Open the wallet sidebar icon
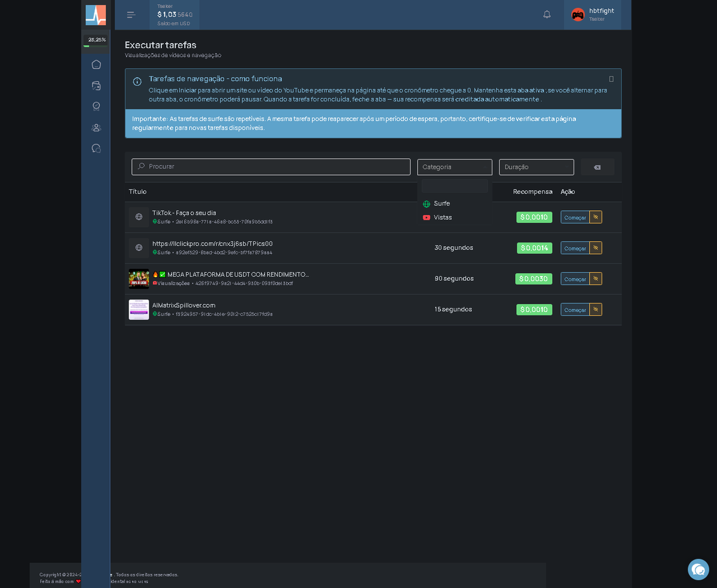717x588 pixels. tap(96, 85)
